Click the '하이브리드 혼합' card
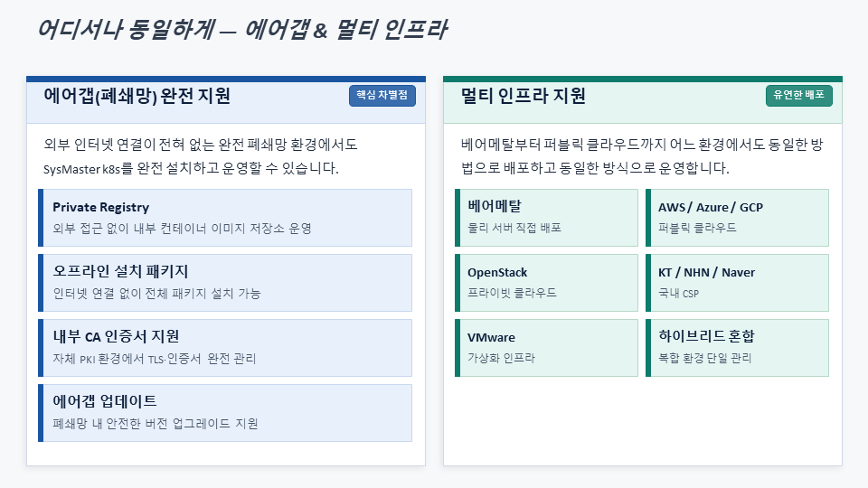Viewport: 868px width, 488px height. (737, 348)
